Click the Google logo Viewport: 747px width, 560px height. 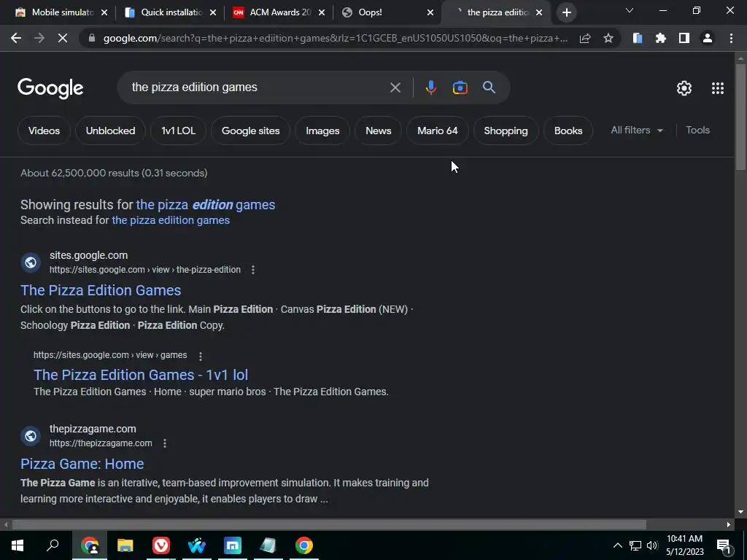[x=50, y=88]
